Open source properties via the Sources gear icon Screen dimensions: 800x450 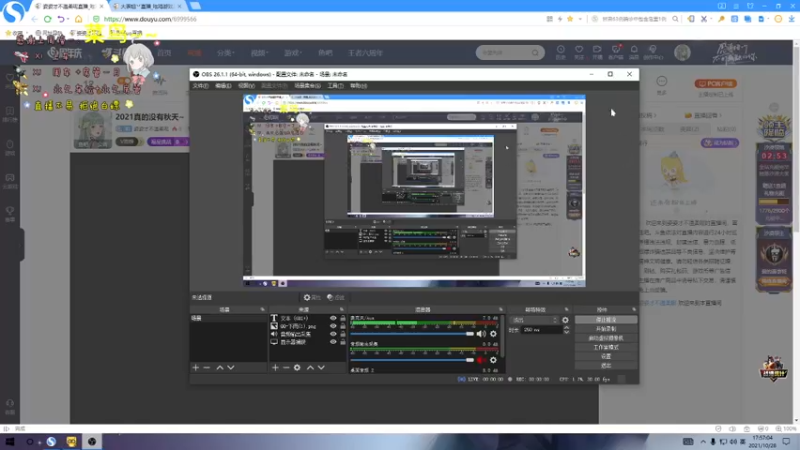click(297, 367)
